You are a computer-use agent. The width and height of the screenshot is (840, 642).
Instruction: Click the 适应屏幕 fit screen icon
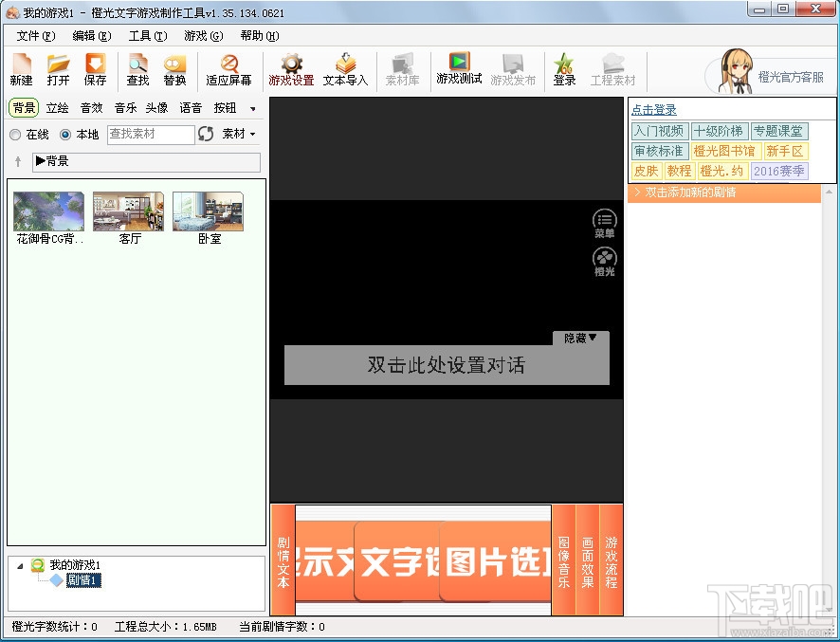tap(228, 69)
